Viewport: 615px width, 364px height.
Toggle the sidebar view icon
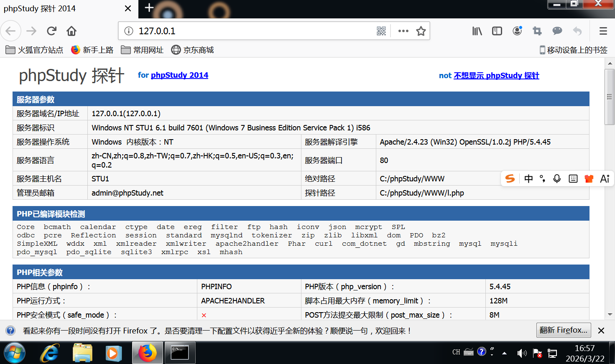[497, 31]
